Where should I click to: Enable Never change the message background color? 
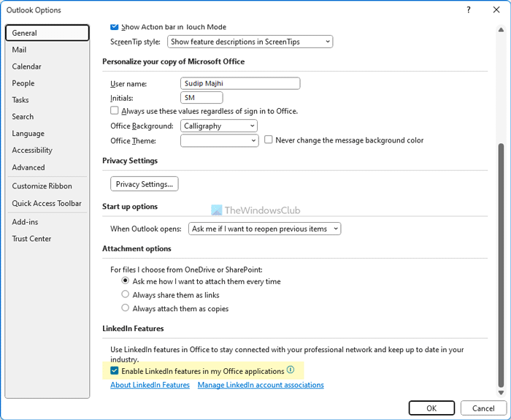pyautogui.click(x=269, y=140)
